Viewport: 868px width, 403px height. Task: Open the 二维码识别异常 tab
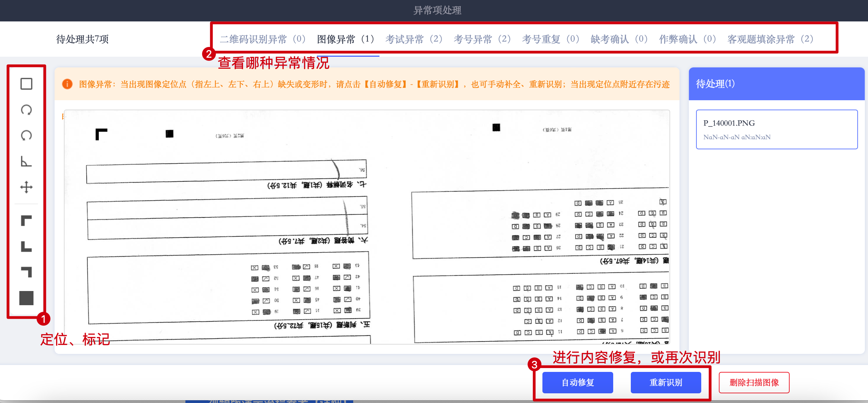pos(262,39)
